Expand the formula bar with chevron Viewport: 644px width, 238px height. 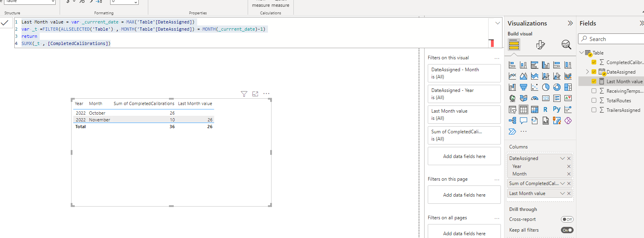[x=498, y=23]
